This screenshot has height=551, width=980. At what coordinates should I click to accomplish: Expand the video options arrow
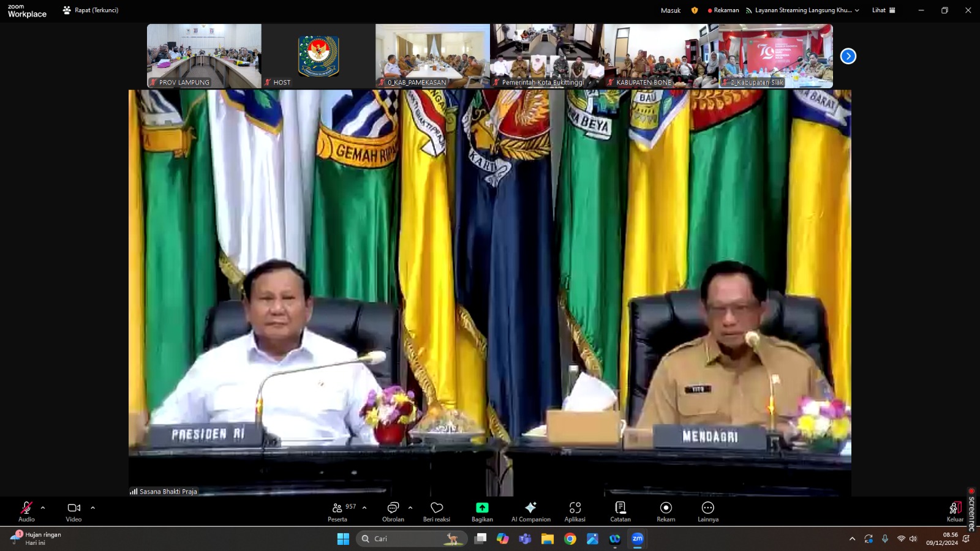pyautogui.click(x=93, y=508)
